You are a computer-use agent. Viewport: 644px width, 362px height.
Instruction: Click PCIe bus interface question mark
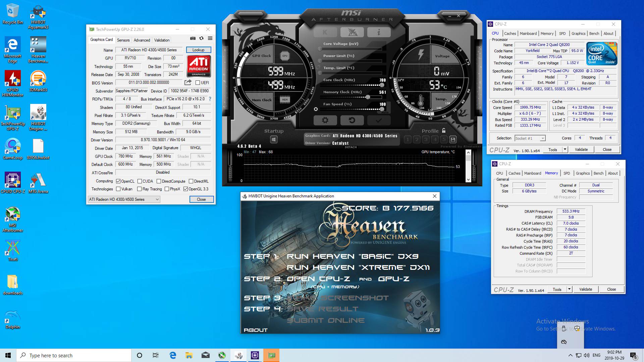coord(210,99)
